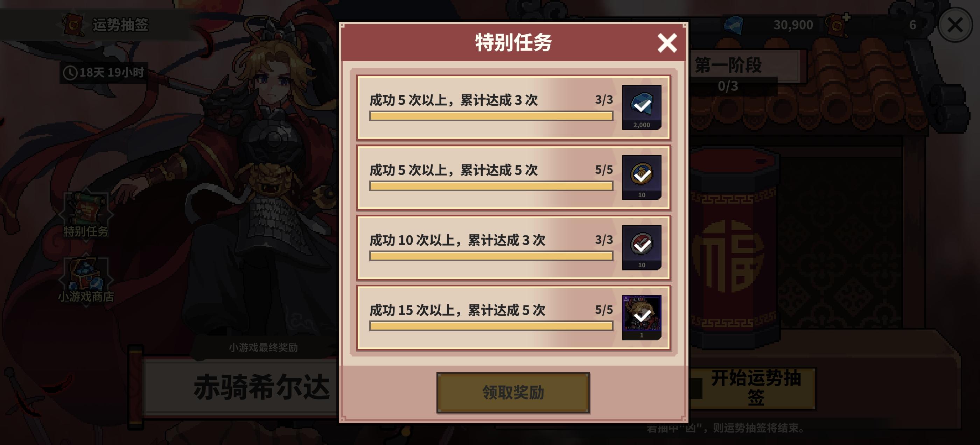Click the 运势抽签 title icon
Viewport: 980px width, 445px height.
pos(73,25)
